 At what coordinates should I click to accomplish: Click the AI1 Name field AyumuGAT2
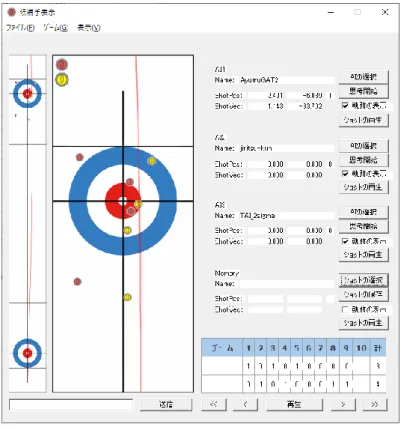click(x=286, y=80)
